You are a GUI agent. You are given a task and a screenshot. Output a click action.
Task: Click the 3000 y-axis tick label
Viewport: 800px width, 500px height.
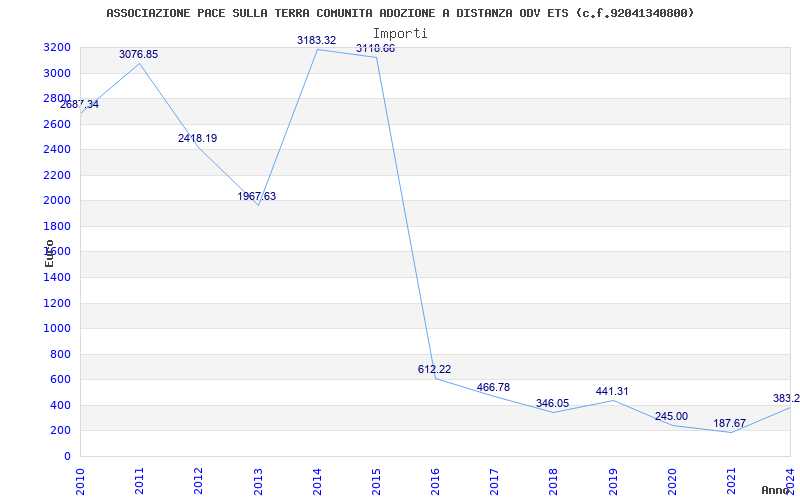coord(57,73)
